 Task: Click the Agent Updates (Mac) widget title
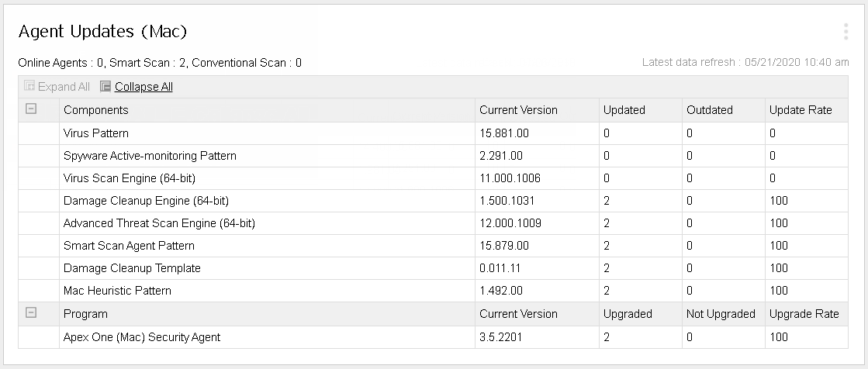(x=102, y=32)
